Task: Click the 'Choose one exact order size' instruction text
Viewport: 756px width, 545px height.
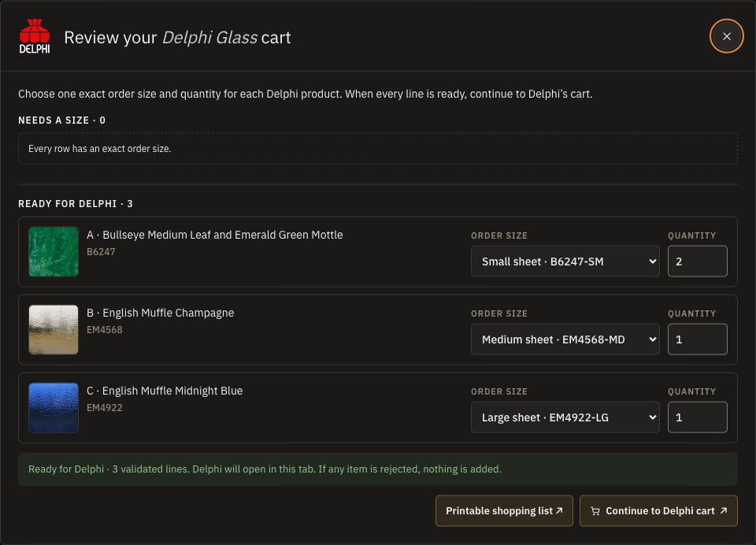Action: [x=306, y=94]
